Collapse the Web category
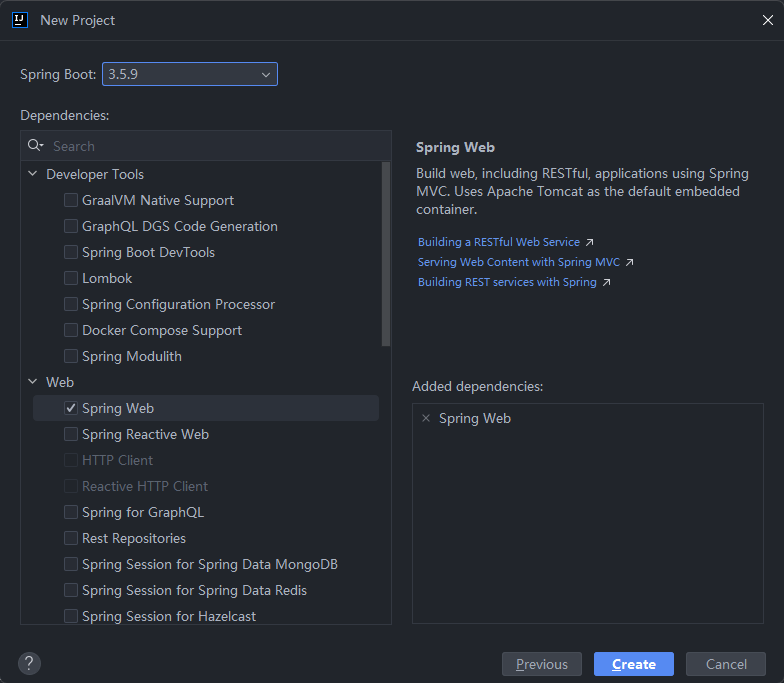Image resolution: width=784 pixels, height=683 pixels. coord(33,382)
